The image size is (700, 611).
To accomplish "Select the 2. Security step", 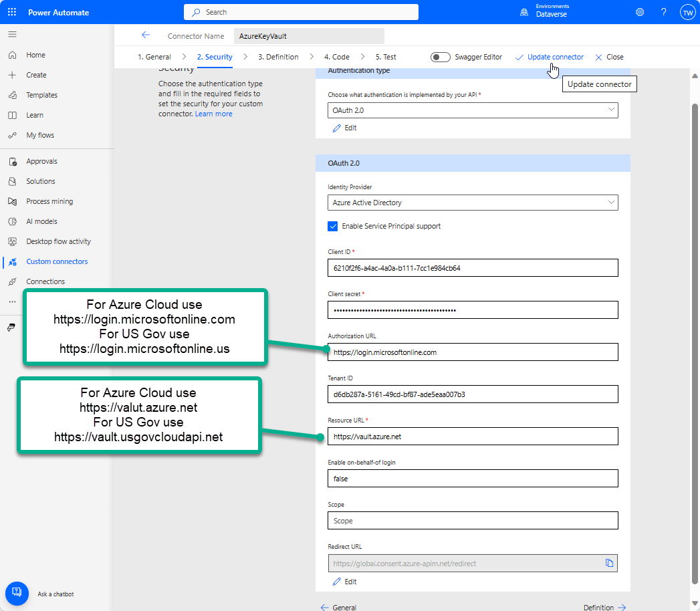I will pos(215,57).
